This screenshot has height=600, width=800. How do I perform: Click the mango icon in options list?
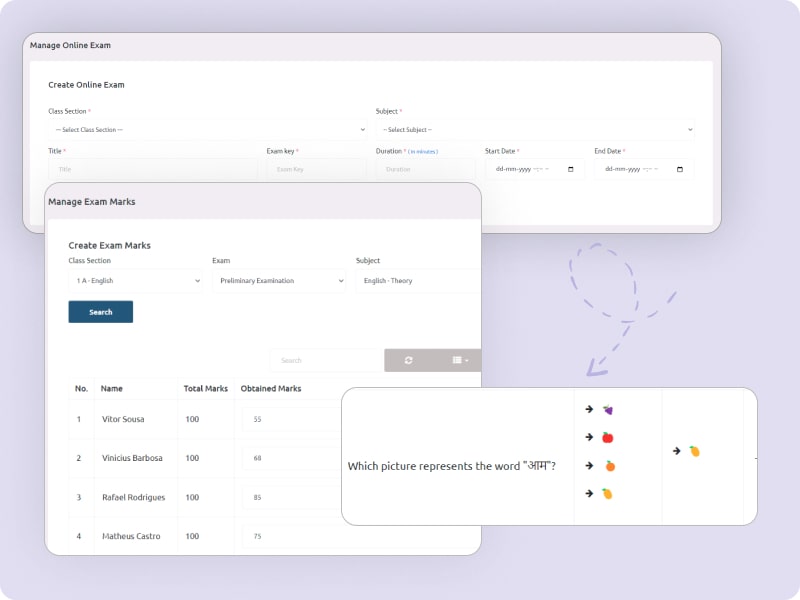(x=607, y=494)
